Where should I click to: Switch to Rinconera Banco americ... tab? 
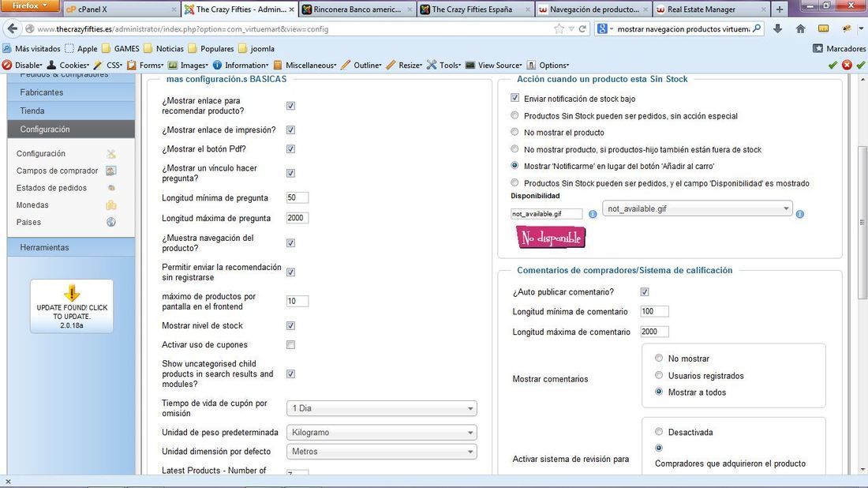pos(357,9)
